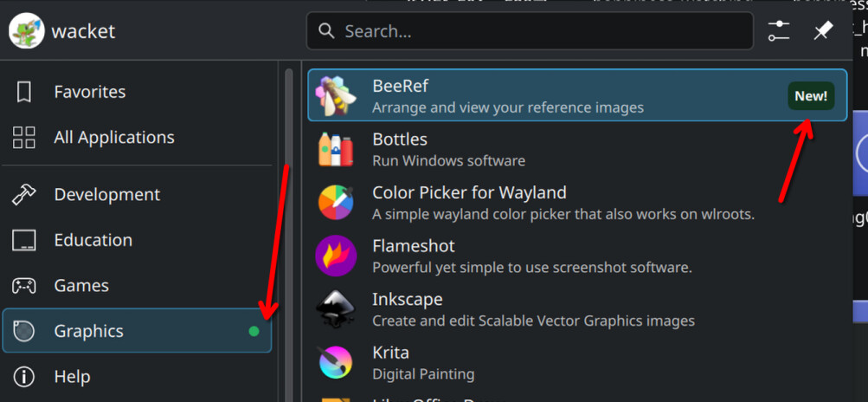Click the Search input field
Viewport: 868px width, 402px height.
pos(537,31)
